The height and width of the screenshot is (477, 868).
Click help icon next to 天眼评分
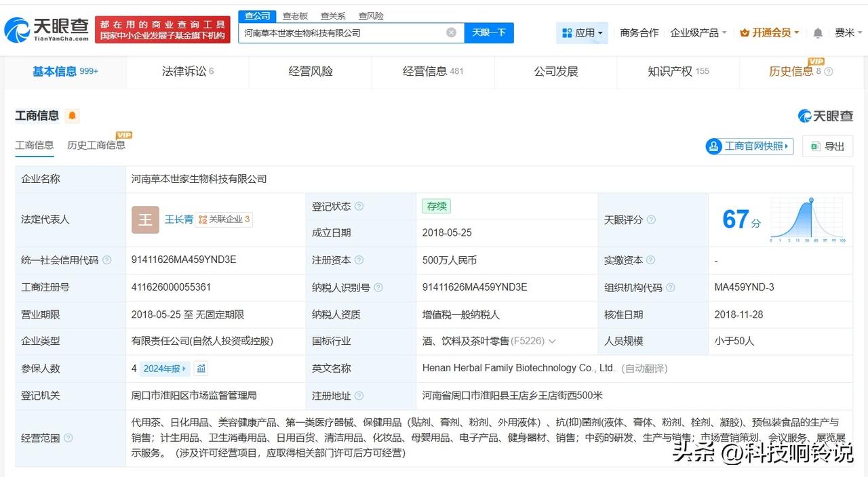[x=651, y=220]
